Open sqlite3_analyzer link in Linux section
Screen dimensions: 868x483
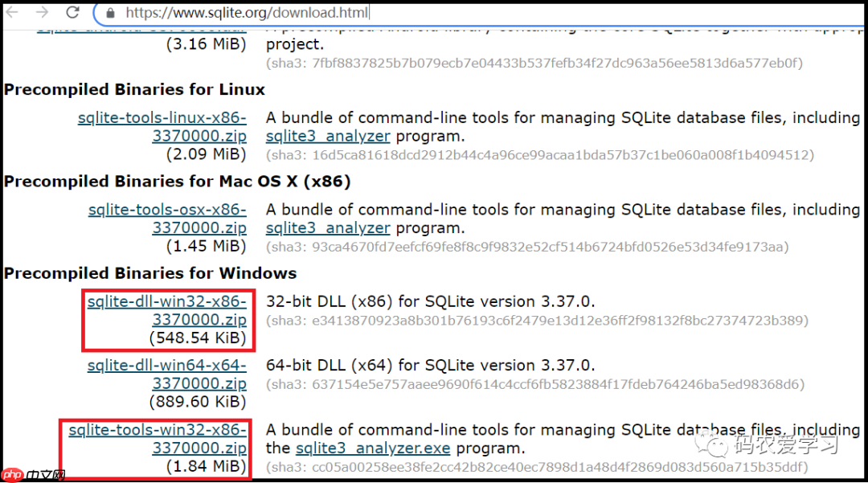pyautogui.click(x=328, y=136)
